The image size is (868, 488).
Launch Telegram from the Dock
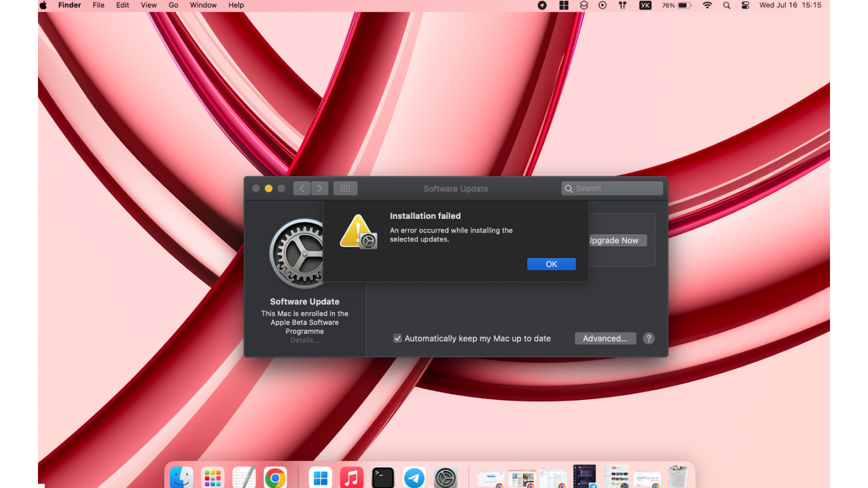tap(414, 476)
